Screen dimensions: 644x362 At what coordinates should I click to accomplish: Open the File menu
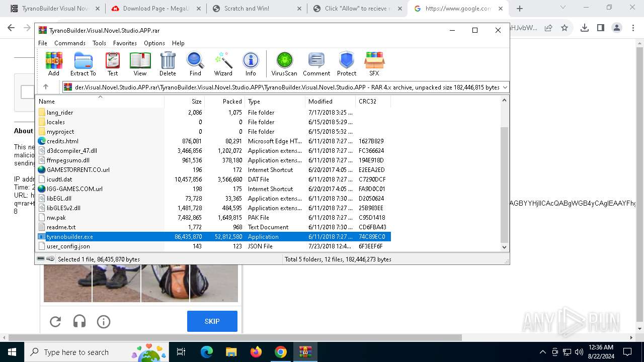[x=43, y=43]
